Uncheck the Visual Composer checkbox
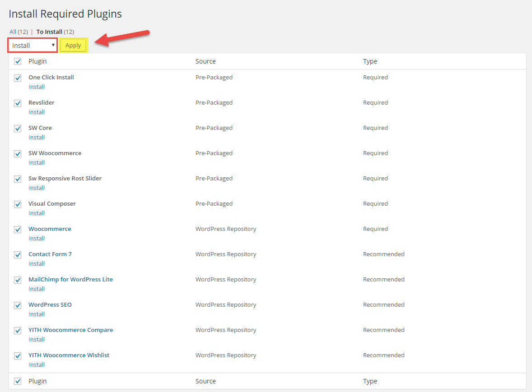The image size is (532, 392). click(18, 204)
